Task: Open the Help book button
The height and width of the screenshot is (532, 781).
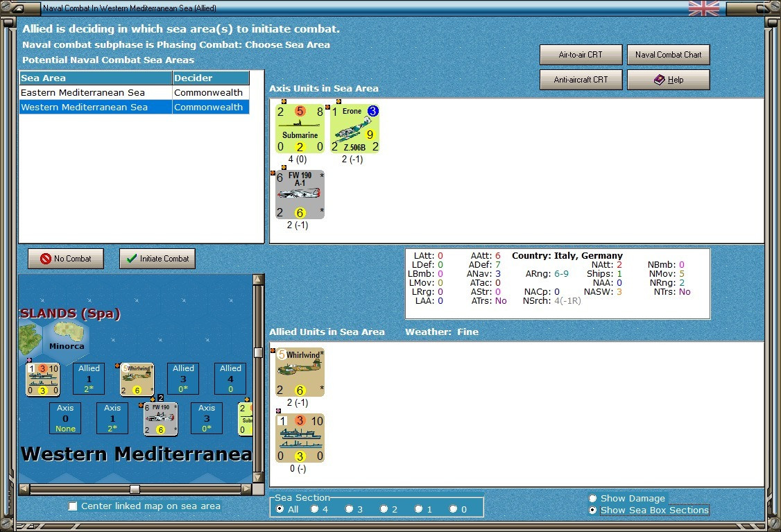Action: pyautogui.click(x=669, y=80)
